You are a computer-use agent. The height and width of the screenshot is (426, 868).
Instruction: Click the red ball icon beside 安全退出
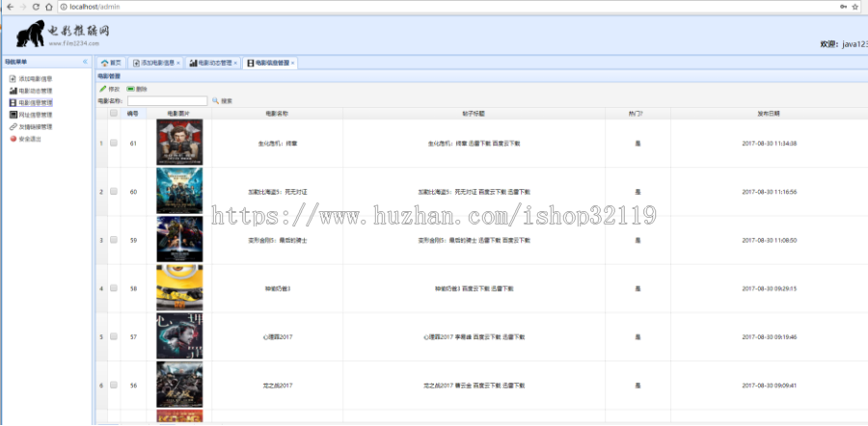tap(13, 140)
